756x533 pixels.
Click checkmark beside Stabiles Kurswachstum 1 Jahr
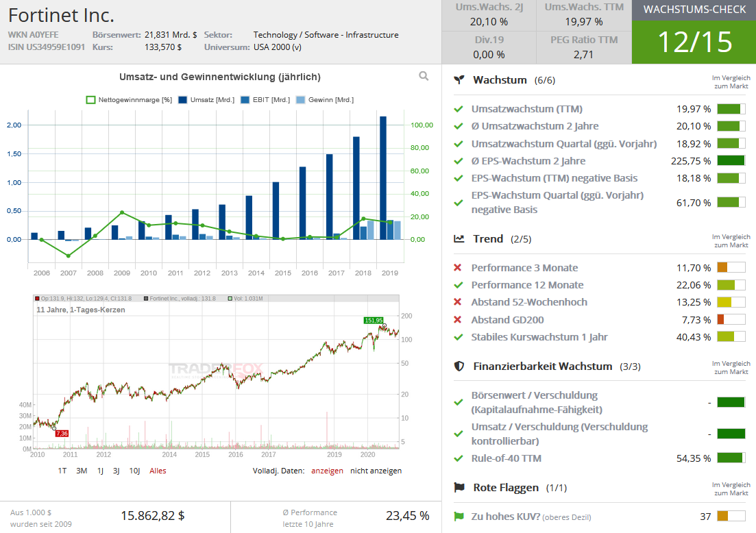[x=458, y=337]
